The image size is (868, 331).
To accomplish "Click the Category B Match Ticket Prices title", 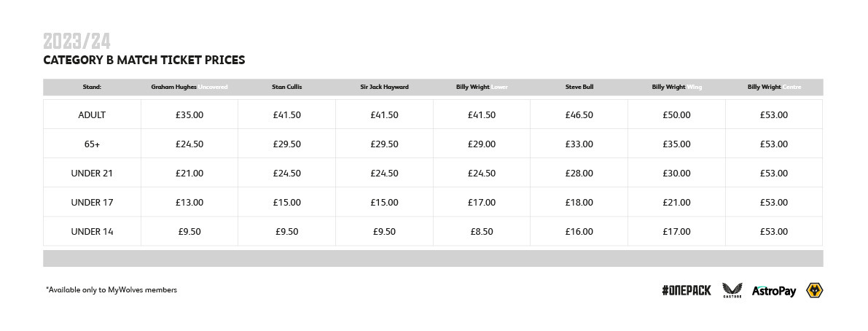I will (144, 61).
